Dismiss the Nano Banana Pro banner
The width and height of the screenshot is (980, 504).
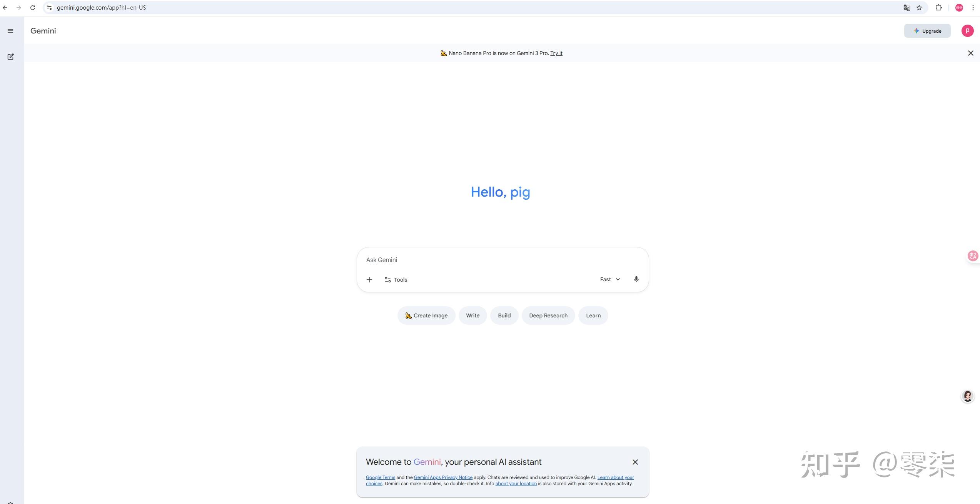[x=970, y=53]
